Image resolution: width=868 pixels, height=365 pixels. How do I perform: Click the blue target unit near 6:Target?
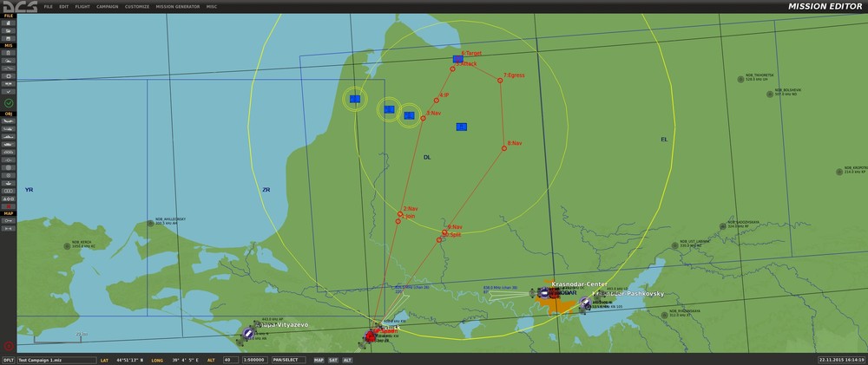(457, 59)
